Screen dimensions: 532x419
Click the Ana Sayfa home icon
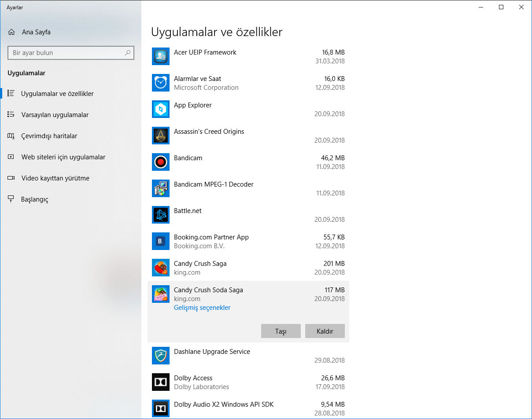(11, 32)
